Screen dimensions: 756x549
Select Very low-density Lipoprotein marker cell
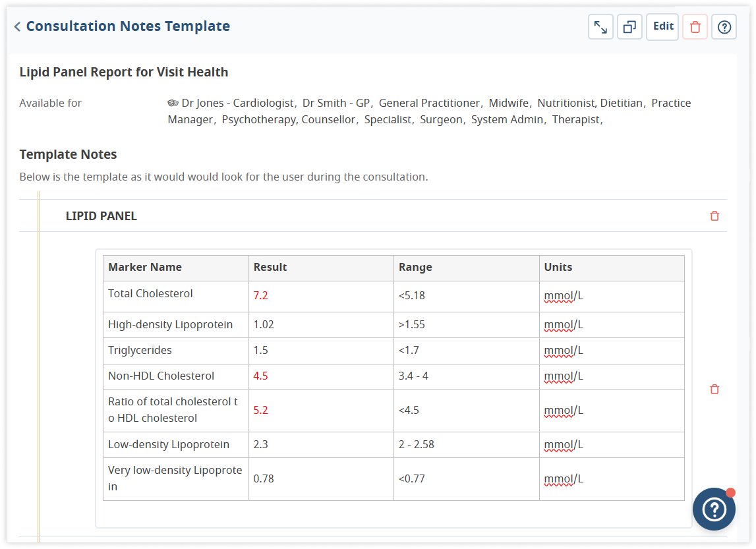click(x=176, y=479)
